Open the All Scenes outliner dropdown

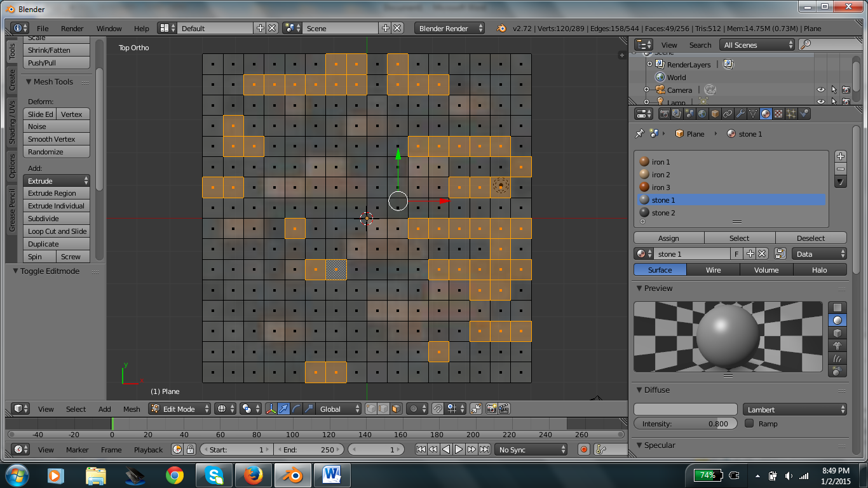coord(757,44)
